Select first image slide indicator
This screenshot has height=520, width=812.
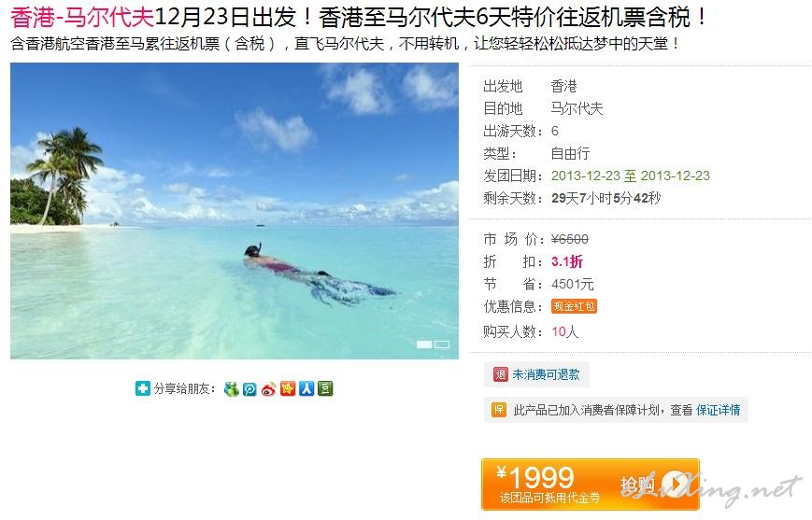click(x=424, y=344)
